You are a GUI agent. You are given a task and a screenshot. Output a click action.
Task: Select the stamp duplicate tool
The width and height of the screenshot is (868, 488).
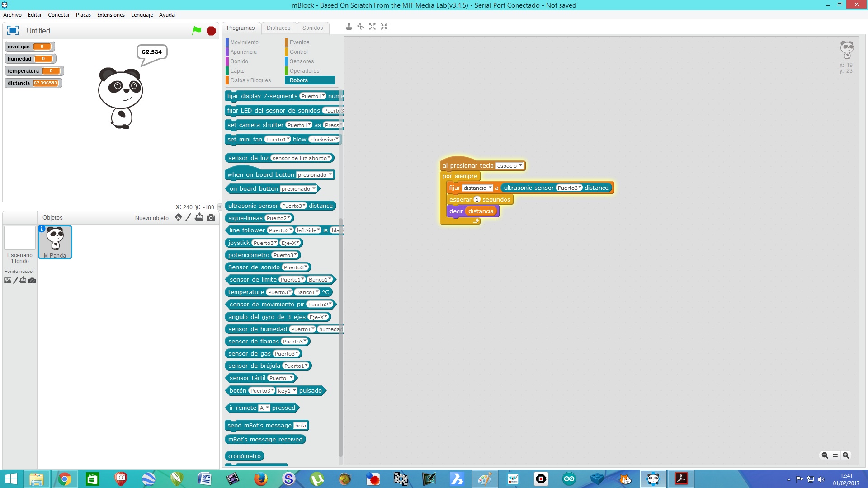349,27
